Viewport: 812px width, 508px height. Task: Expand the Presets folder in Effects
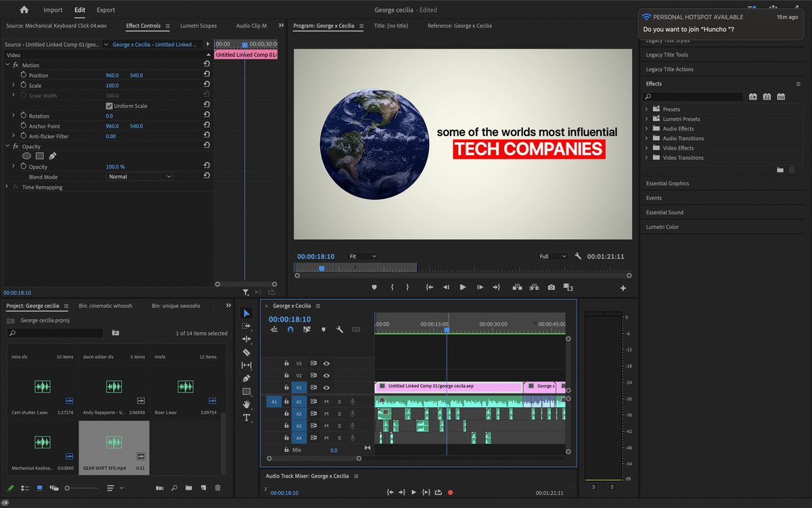coord(647,109)
